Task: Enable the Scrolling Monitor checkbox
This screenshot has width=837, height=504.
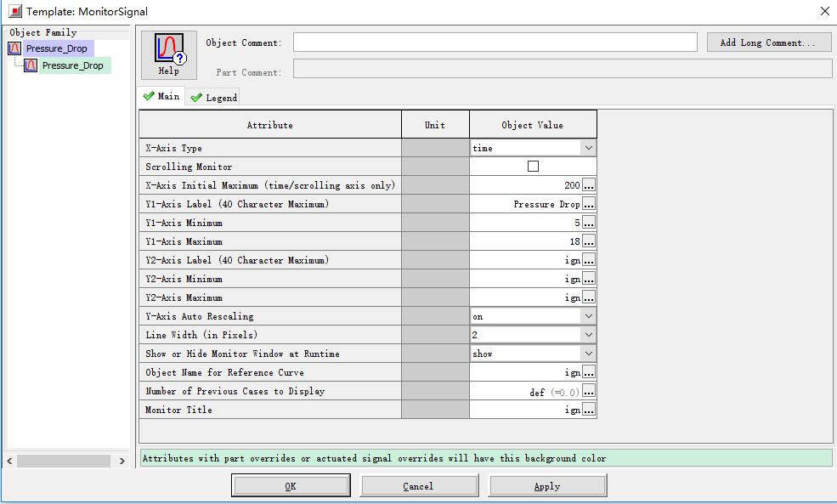Action: pyautogui.click(x=533, y=167)
